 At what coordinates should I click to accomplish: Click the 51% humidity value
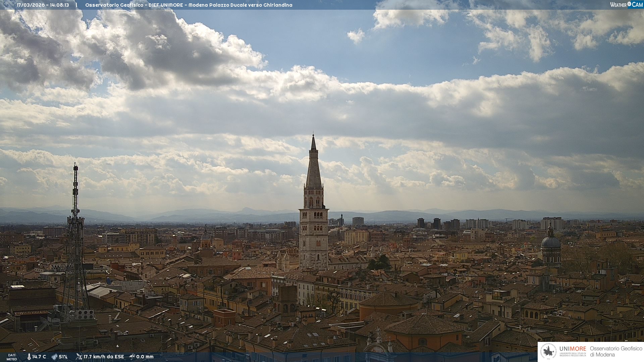[63, 357]
